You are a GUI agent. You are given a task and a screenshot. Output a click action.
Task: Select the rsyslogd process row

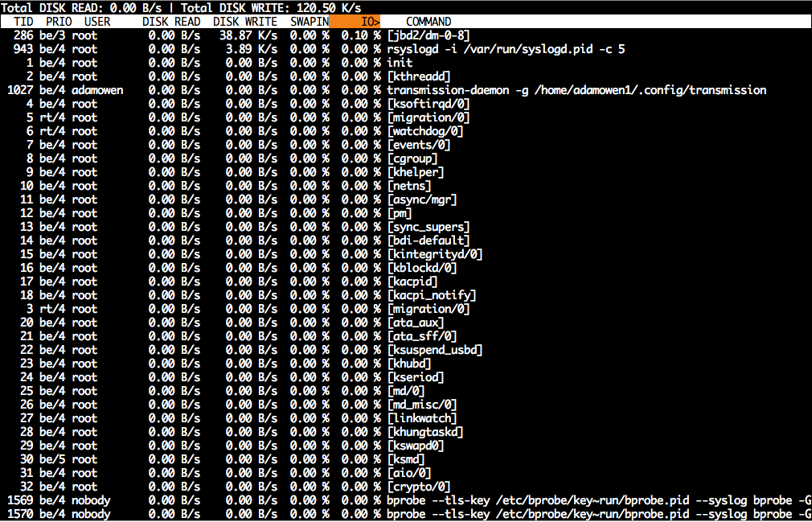[406, 49]
